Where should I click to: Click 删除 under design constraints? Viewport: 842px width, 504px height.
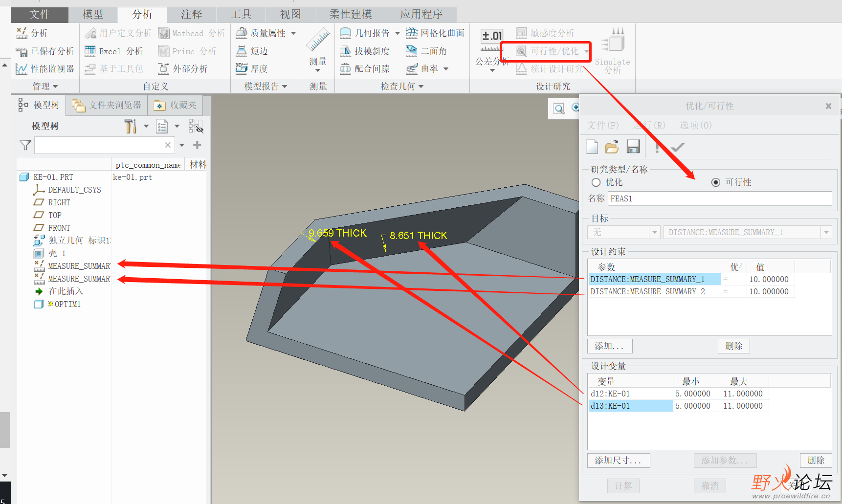pyautogui.click(x=734, y=346)
